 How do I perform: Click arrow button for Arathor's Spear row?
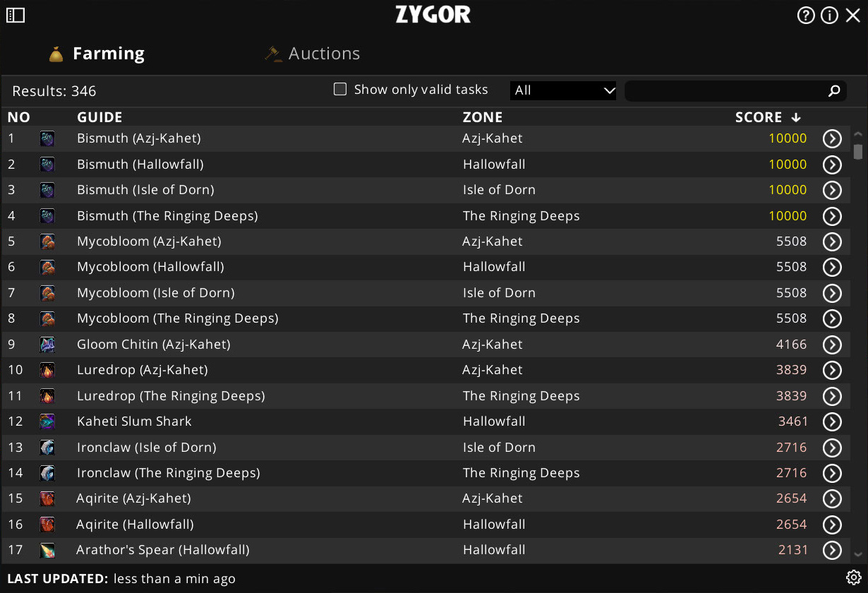coord(832,550)
